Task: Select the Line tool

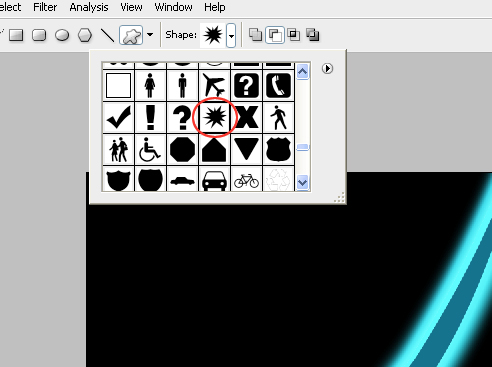Action: coord(107,35)
